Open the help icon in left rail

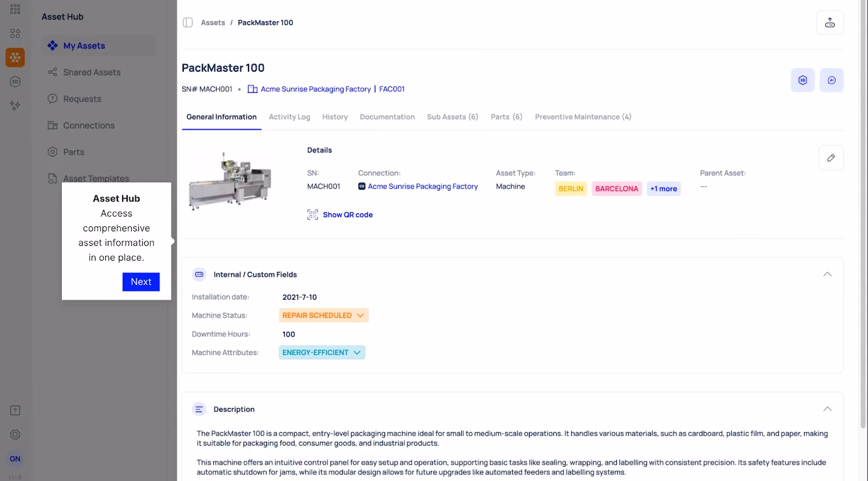pos(15,410)
